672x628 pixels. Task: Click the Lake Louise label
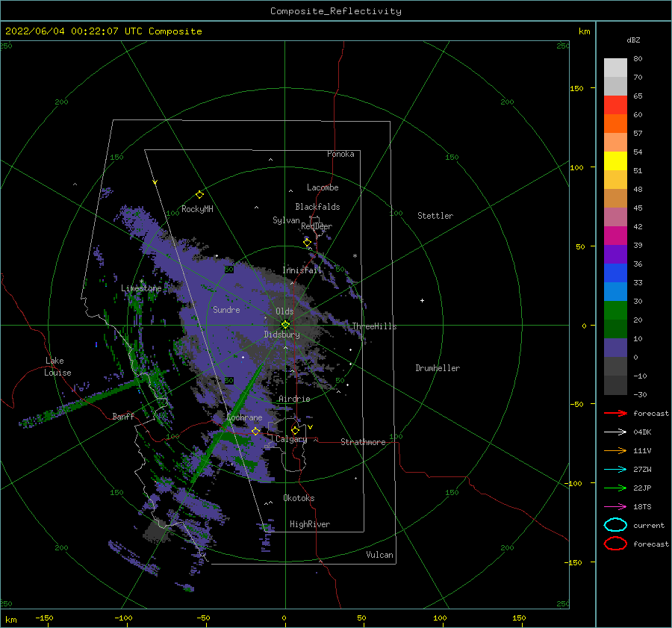(58, 367)
